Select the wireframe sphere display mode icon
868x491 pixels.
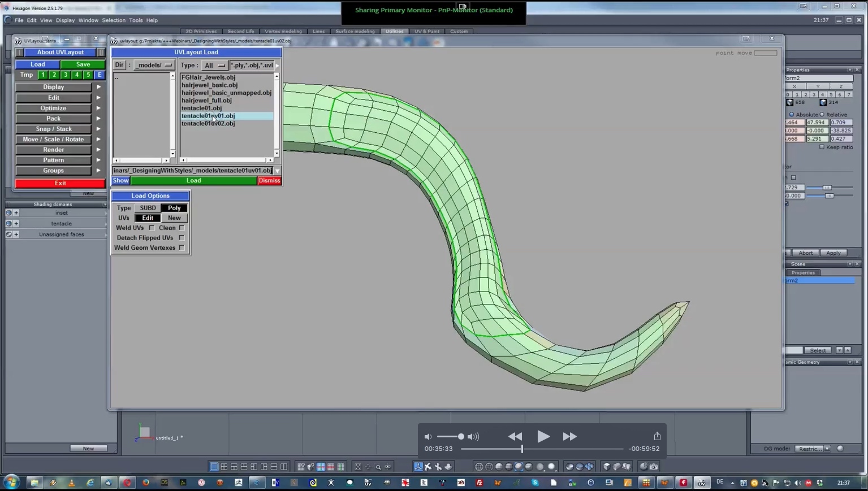[x=479, y=467]
